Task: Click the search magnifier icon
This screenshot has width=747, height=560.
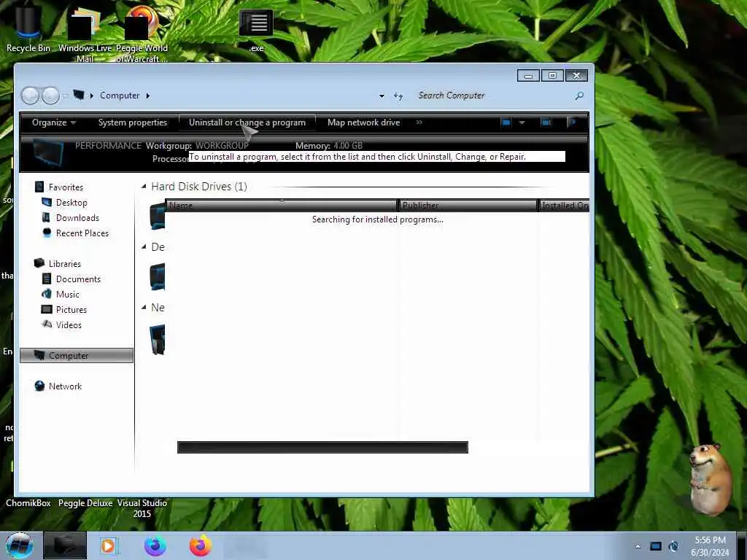Action: 579,96
